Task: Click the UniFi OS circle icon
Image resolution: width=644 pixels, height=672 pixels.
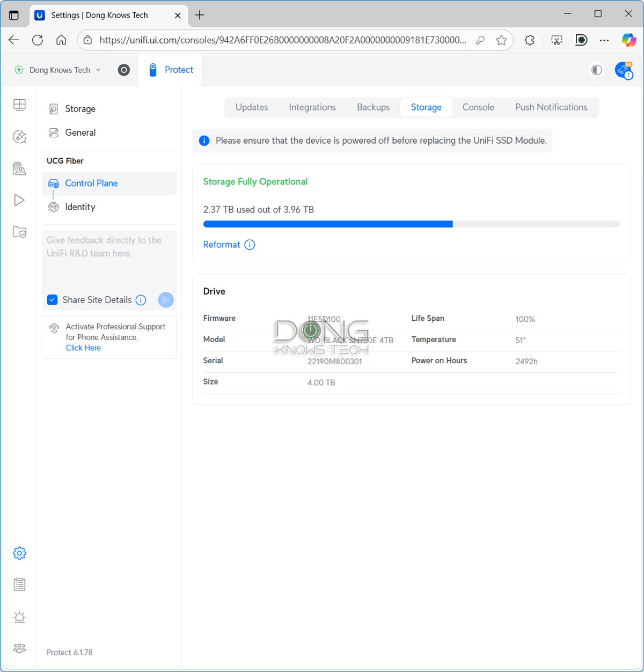Action: tap(124, 70)
